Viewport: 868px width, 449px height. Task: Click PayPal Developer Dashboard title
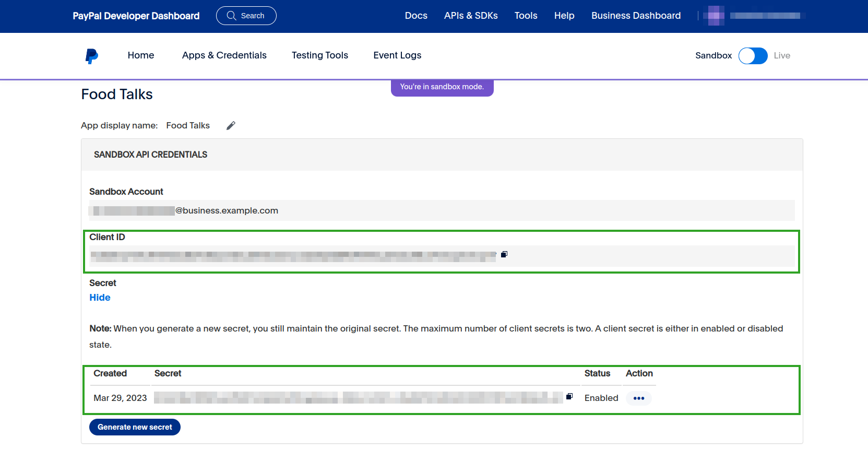tap(136, 16)
